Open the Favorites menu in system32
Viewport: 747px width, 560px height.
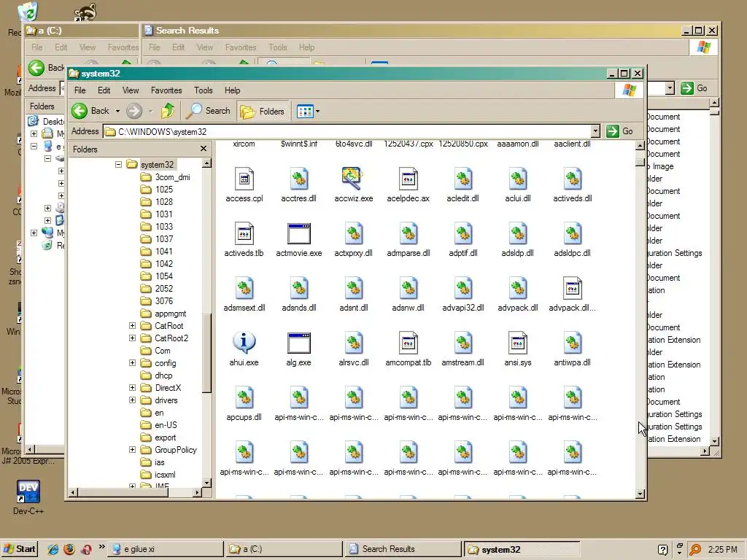pos(166,90)
